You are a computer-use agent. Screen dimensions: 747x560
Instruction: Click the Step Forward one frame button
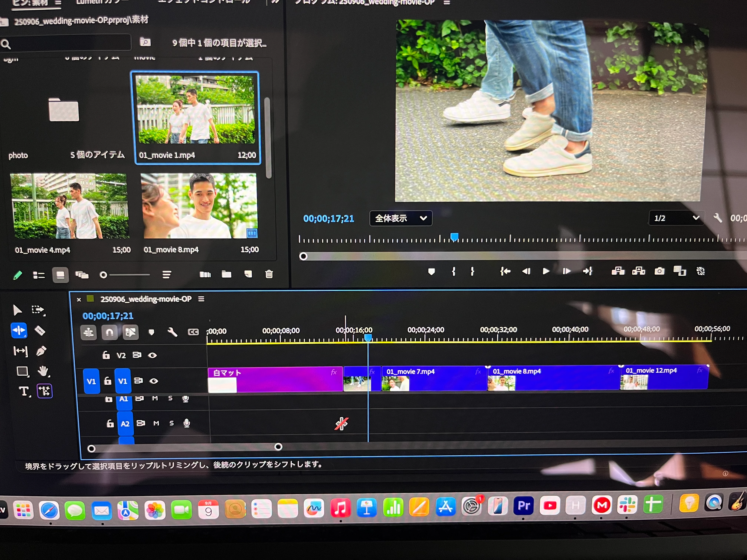click(566, 271)
